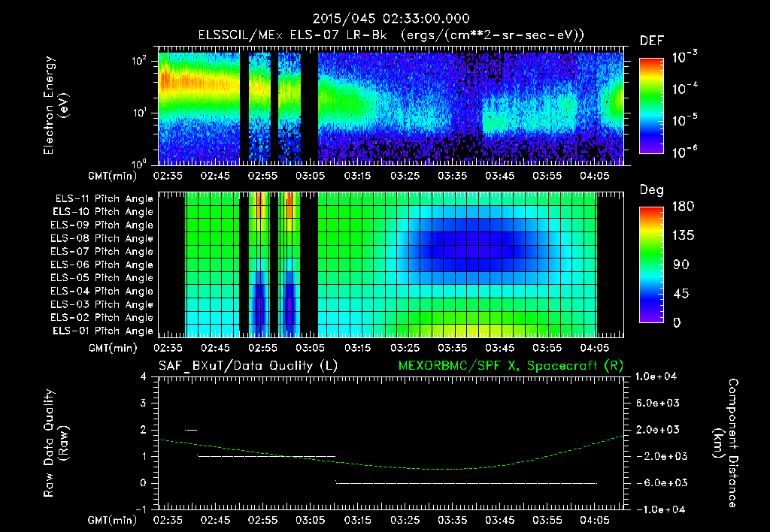The width and height of the screenshot is (770, 532).
Task: Click the 0 tick on Deg scale
Action: coord(677,322)
